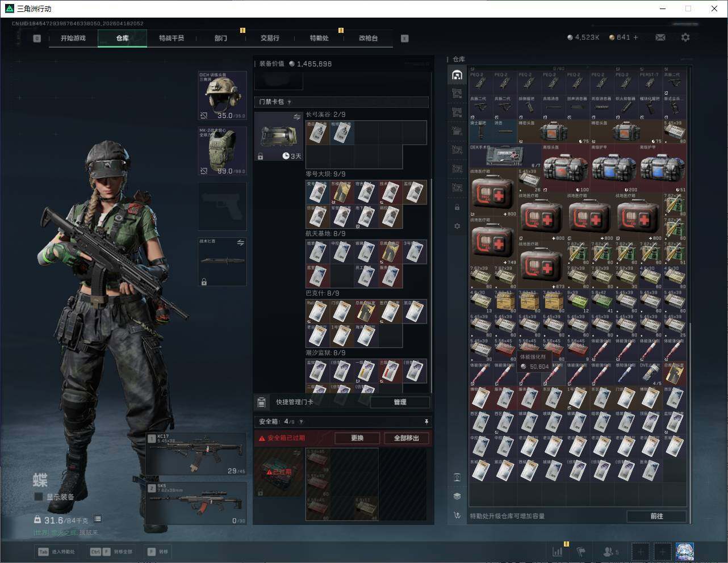Viewport: 728px width, 563px height.
Task: Select the 骑士握把 item in warehouse
Action: 481,131
